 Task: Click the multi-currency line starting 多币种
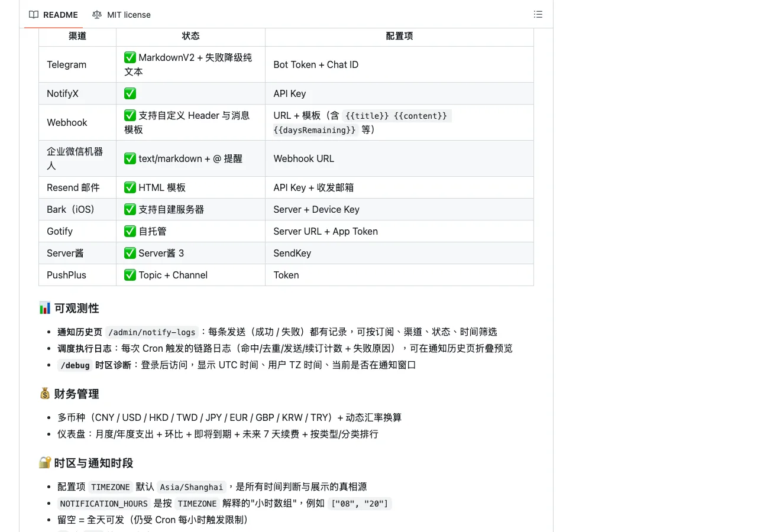pyautogui.click(x=229, y=417)
